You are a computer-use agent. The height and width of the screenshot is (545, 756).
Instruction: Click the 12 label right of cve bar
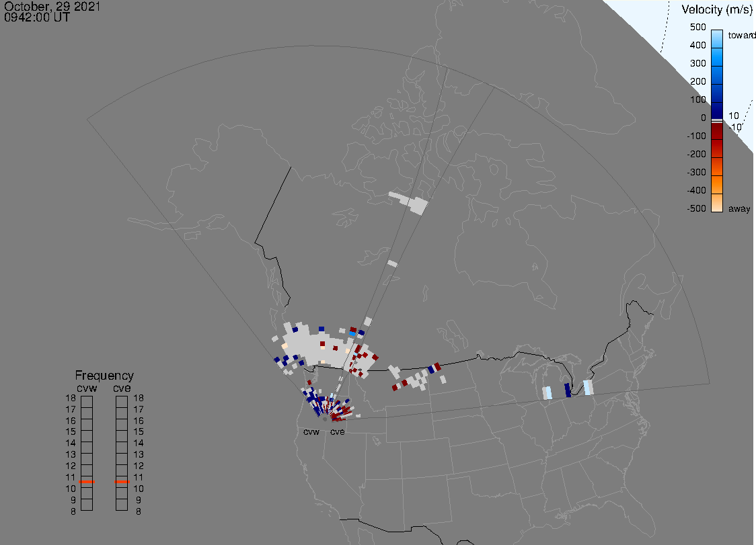139,466
